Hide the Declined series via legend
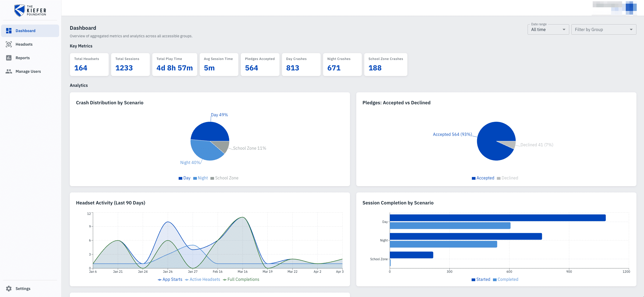Viewport: 644px width, 297px height. click(x=507, y=178)
